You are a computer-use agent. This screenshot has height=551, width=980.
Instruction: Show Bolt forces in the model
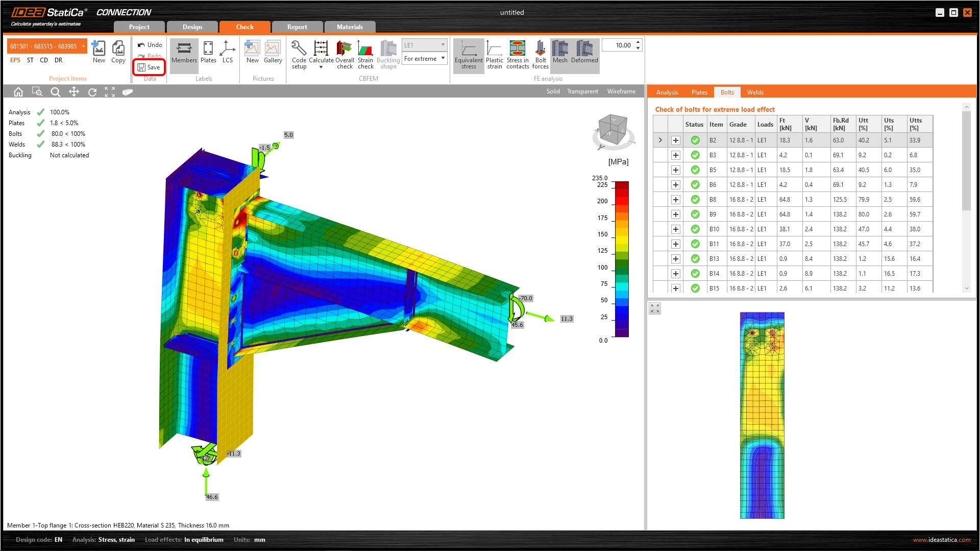540,54
